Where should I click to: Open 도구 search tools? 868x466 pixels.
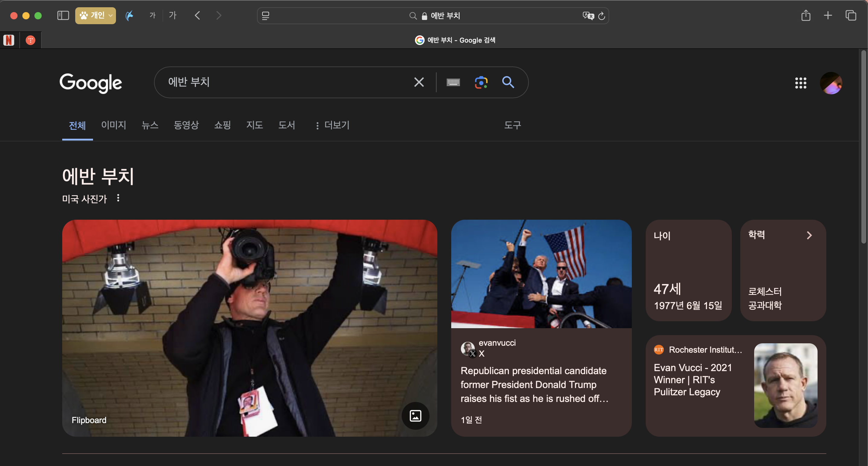[x=513, y=125]
